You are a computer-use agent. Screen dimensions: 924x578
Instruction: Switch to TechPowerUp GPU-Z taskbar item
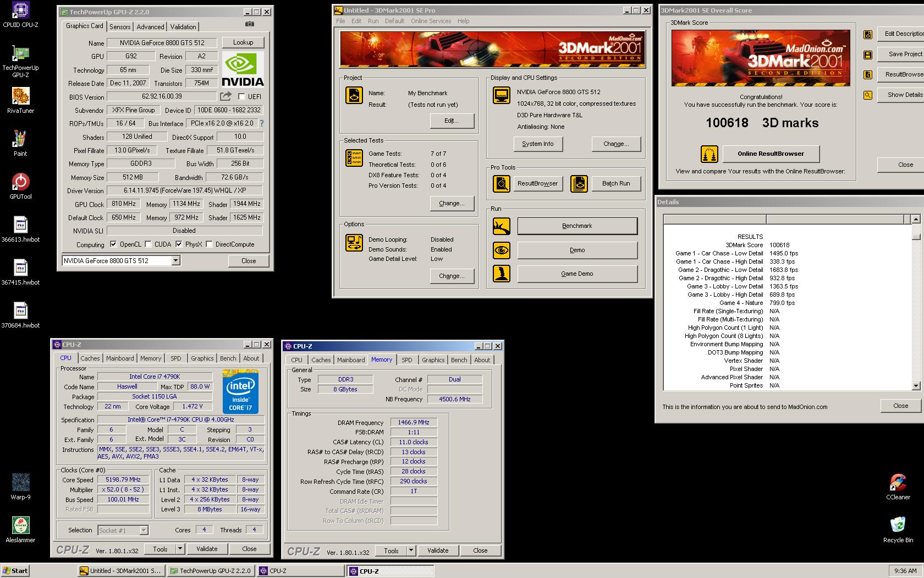click(x=210, y=571)
